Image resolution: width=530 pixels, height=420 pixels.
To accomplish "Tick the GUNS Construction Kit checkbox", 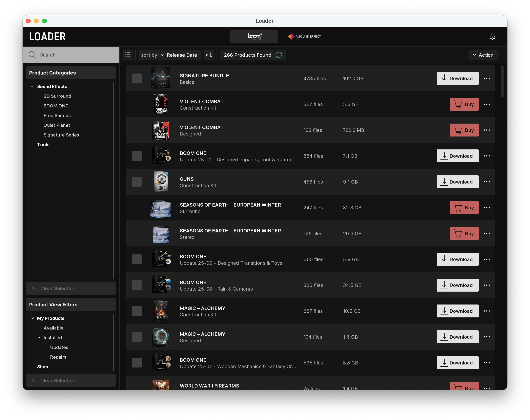I will [x=137, y=182].
